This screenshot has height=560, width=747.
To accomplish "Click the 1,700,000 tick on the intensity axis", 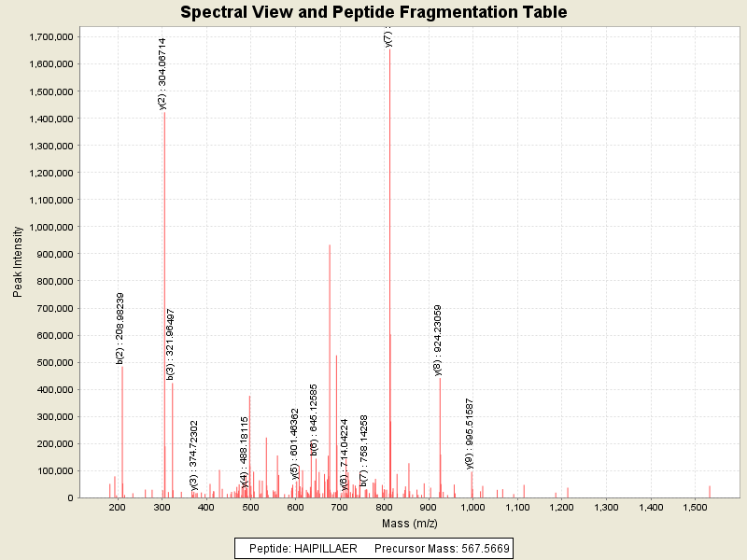I will point(51,37).
